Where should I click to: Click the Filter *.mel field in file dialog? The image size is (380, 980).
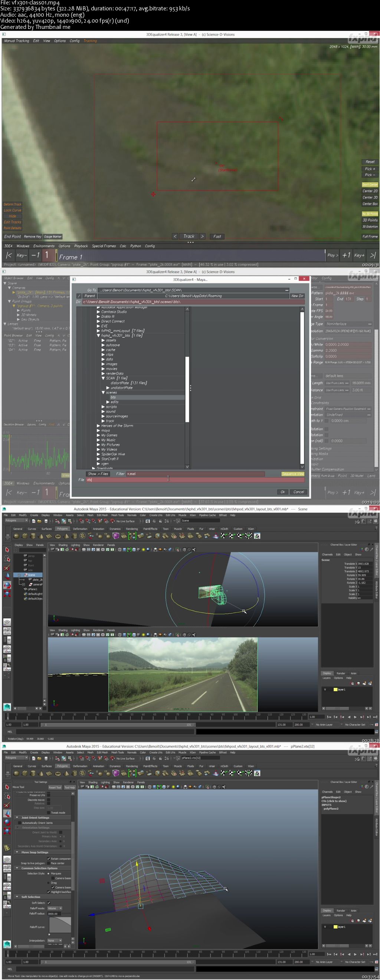click(x=195, y=473)
